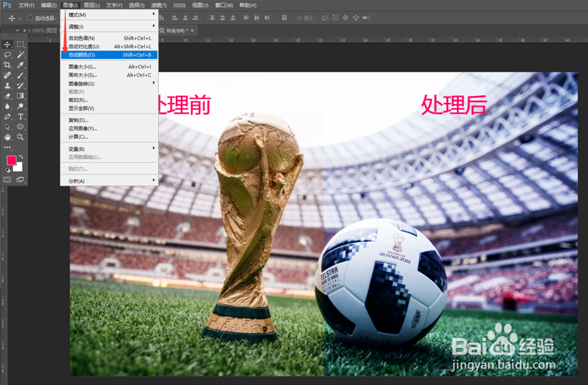The width and height of the screenshot is (588, 385).
Task: Click the white background color swatch
Action: tap(19, 168)
